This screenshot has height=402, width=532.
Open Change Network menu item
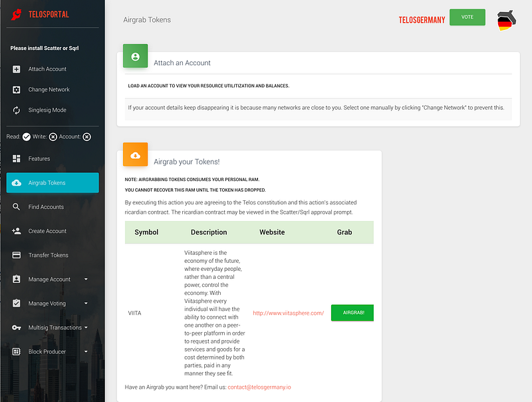tap(53, 90)
